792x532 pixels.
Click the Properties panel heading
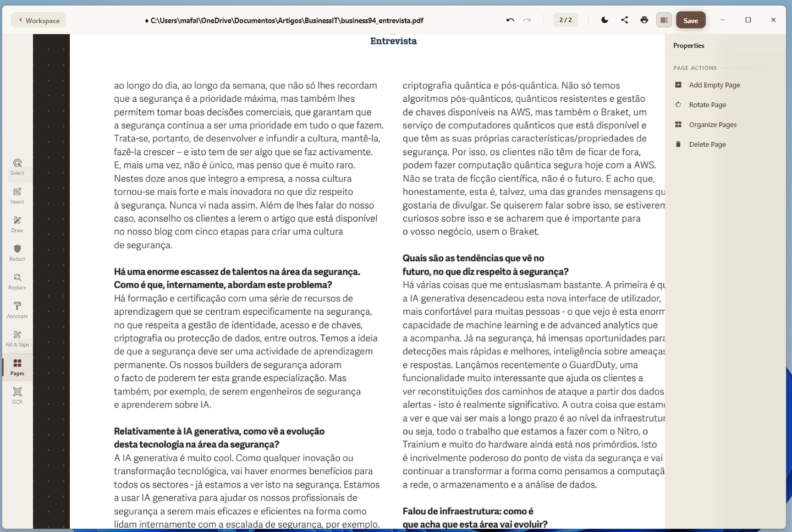click(x=689, y=46)
